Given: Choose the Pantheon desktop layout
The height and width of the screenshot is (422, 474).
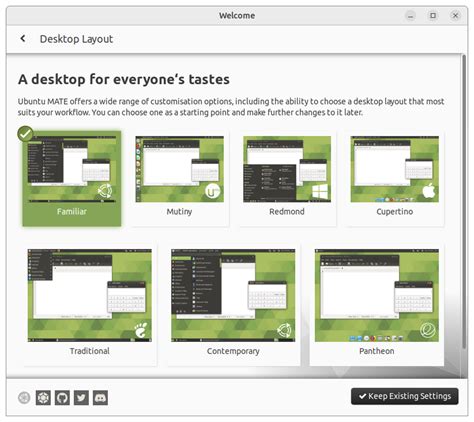Looking at the screenshot, I should 377,305.
